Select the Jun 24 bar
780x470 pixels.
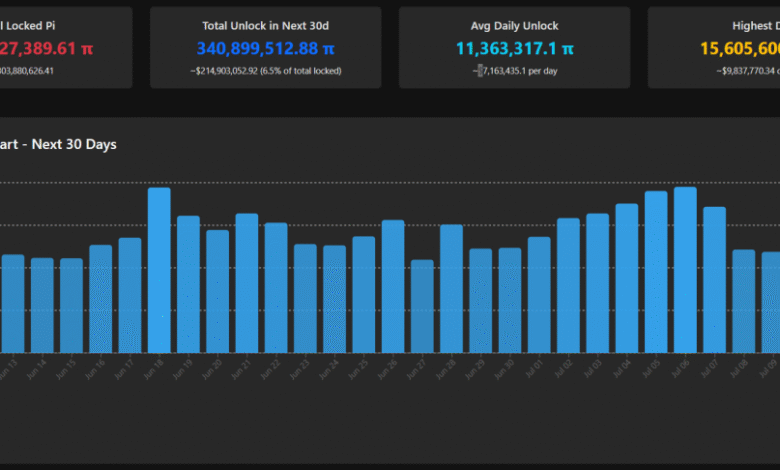(x=335, y=299)
